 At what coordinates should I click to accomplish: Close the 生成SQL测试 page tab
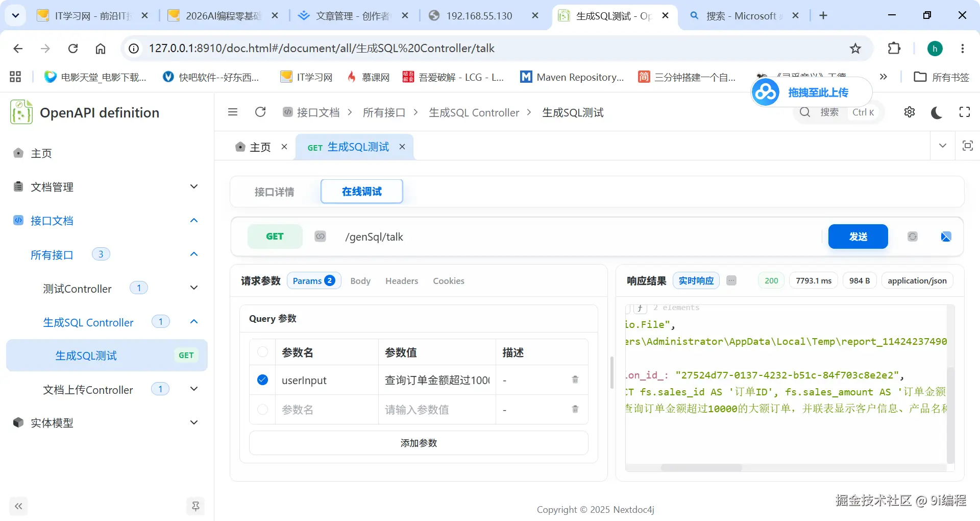[402, 147]
